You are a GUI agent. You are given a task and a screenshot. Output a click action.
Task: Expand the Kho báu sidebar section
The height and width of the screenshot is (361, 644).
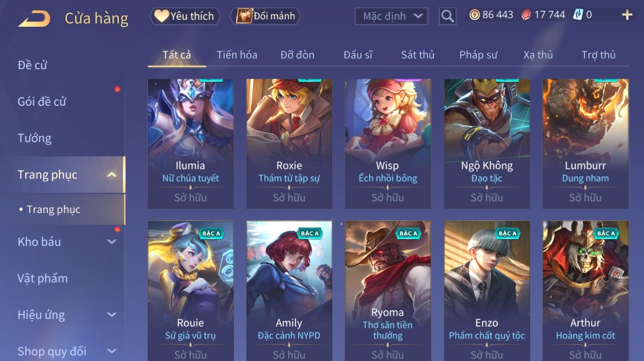point(111,242)
